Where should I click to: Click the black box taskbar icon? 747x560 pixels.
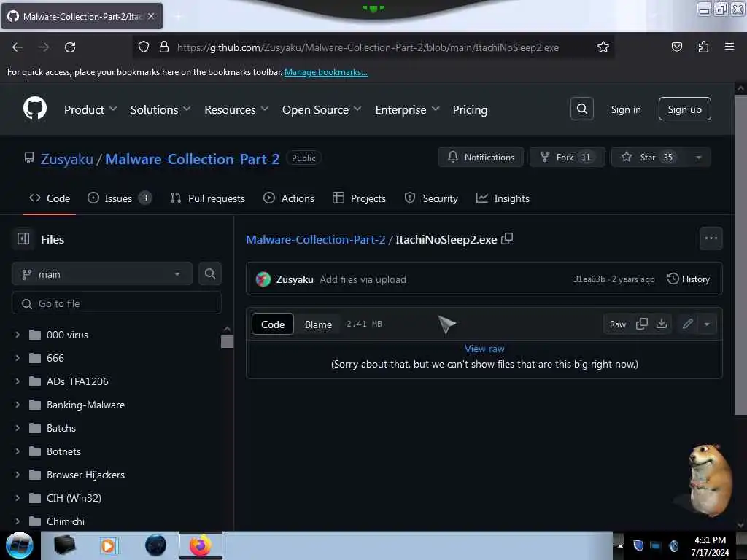[64, 545]
